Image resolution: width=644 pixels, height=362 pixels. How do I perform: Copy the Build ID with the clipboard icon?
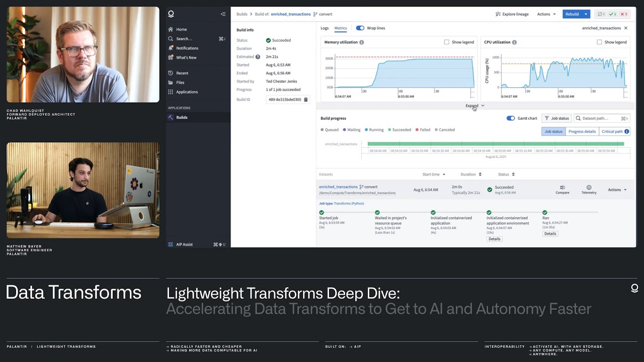click(x=305, y=100)
